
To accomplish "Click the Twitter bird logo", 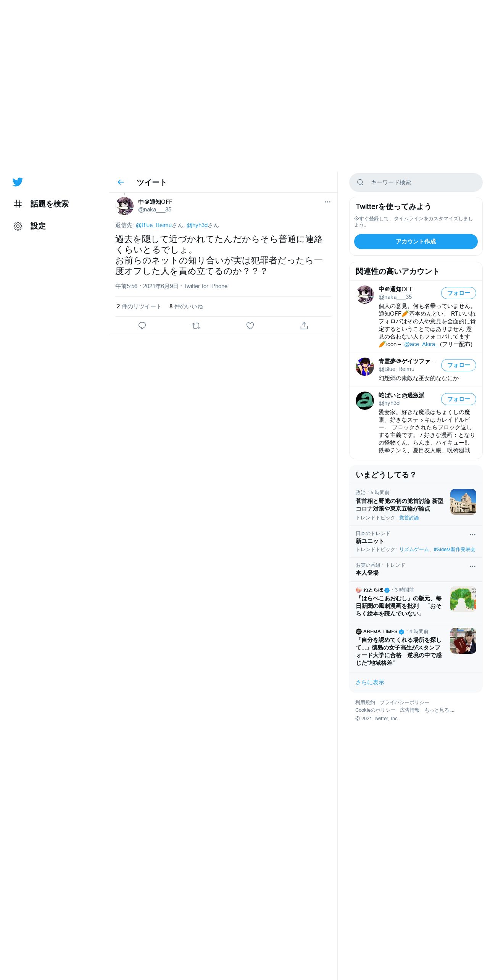I will (x=18, y=182).
